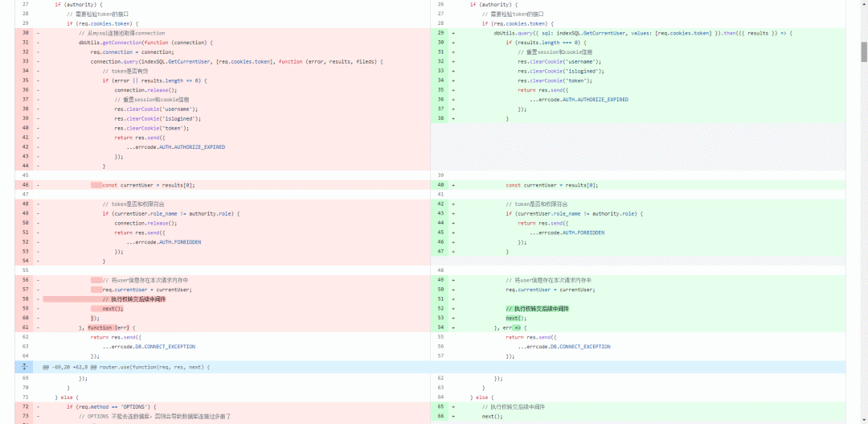Select deleted line number 46 with const currentUser
Viewport: 868px width, 424px height.
coord(24,185)
